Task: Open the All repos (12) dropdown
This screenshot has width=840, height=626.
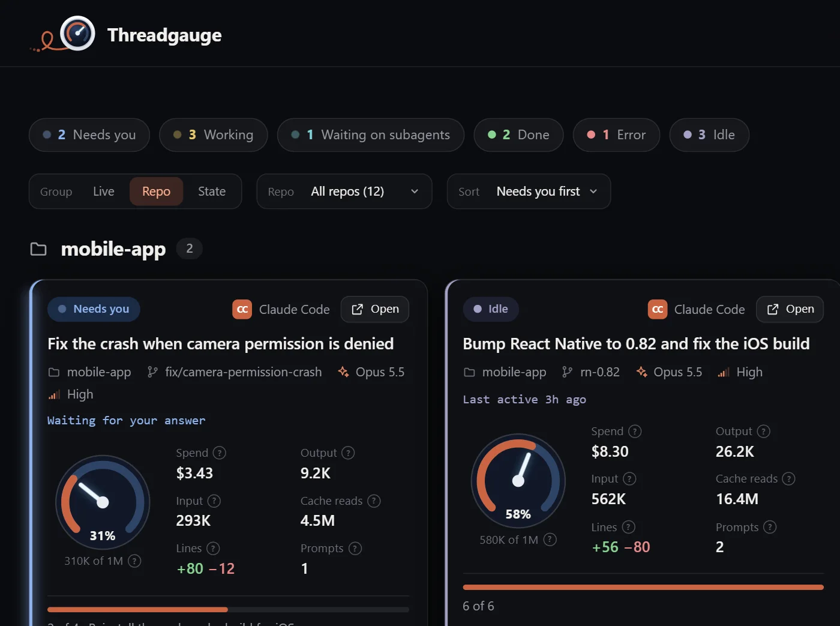Action: coord(344,191)
